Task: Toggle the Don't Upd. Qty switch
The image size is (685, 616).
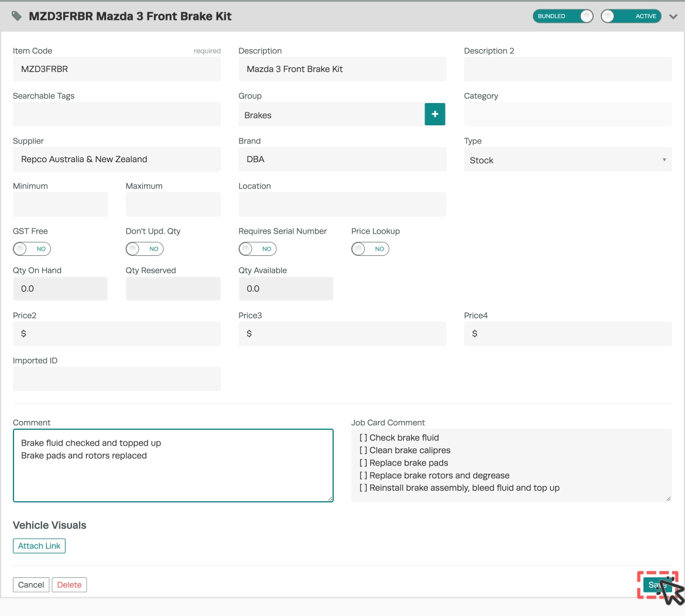Action: tap(145, 249)
